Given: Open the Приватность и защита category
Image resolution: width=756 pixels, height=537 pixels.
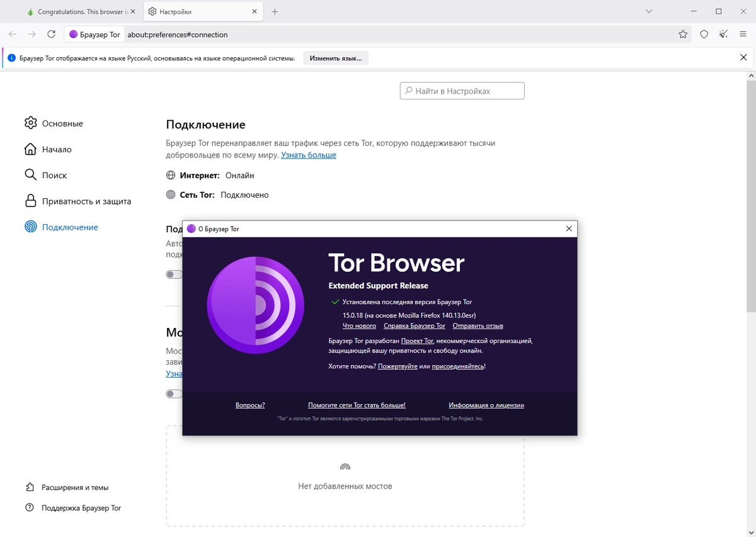Looking at the screenshot, I should [78, 201].
